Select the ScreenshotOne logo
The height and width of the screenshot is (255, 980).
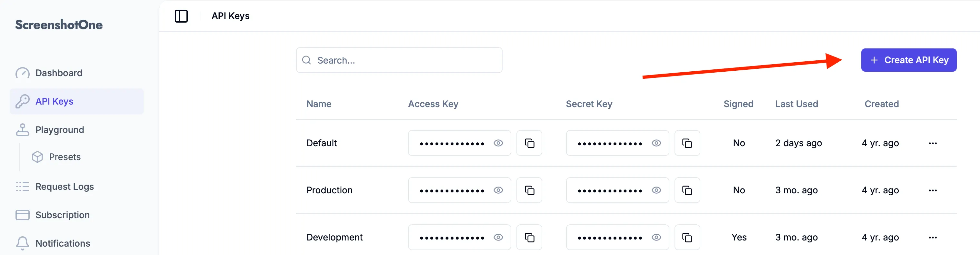[x=58, y=24]
